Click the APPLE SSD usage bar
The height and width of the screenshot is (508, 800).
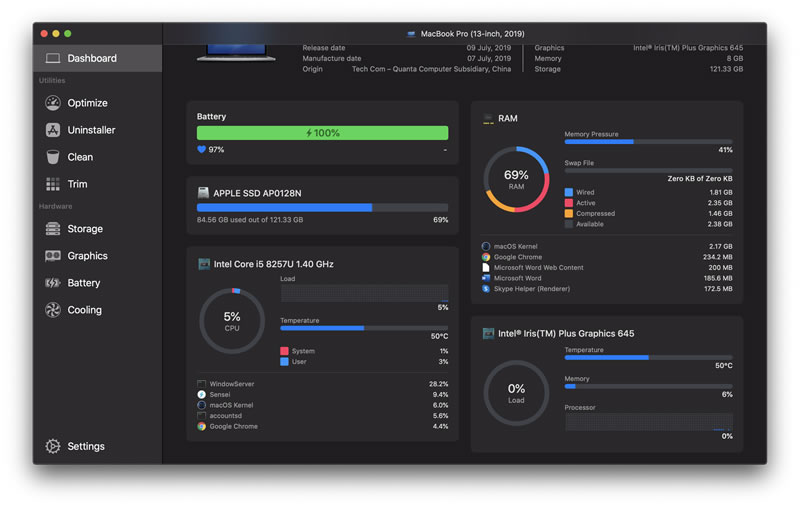322,208
